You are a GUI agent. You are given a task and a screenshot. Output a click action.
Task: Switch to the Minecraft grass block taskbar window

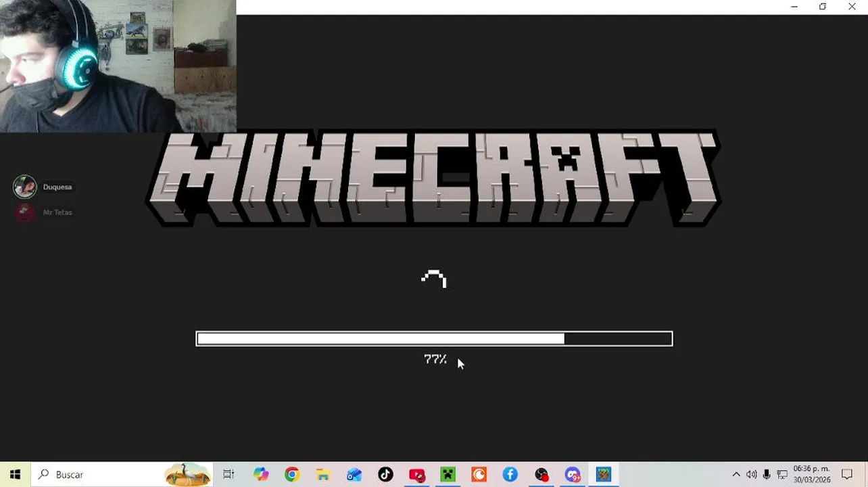604,474
